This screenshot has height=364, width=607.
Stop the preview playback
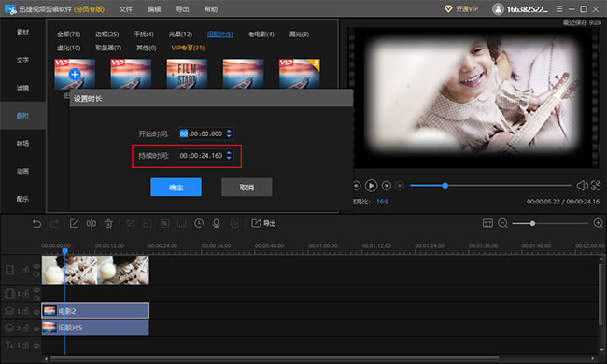(400, 186)
